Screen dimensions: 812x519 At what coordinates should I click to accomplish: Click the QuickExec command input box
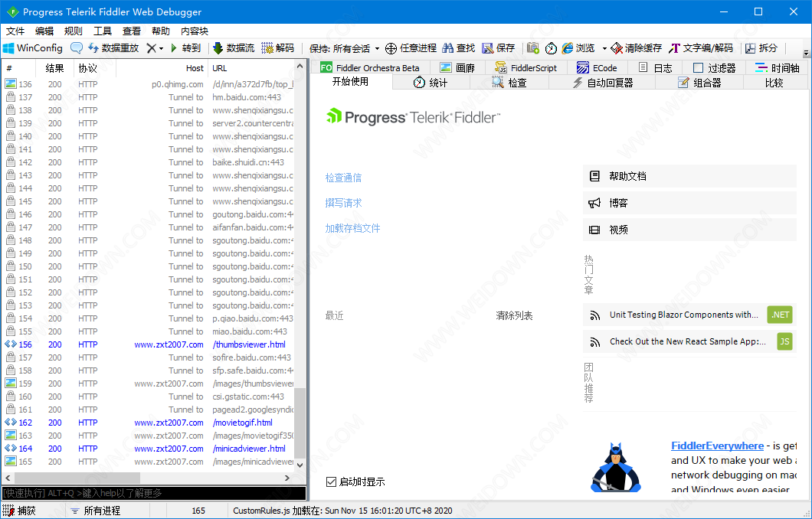(x=154, y=493)
